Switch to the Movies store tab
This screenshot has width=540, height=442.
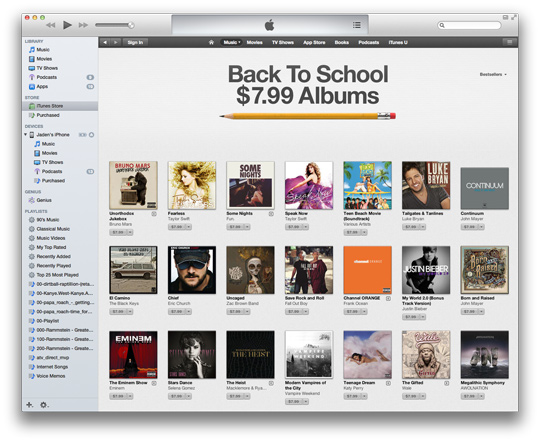pyautogui.click(x=255, y=42)
